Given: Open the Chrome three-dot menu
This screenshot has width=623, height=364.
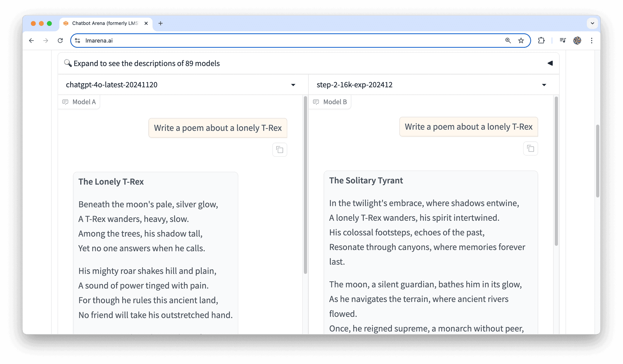Looking at the screenshot, I should [592, 40].
